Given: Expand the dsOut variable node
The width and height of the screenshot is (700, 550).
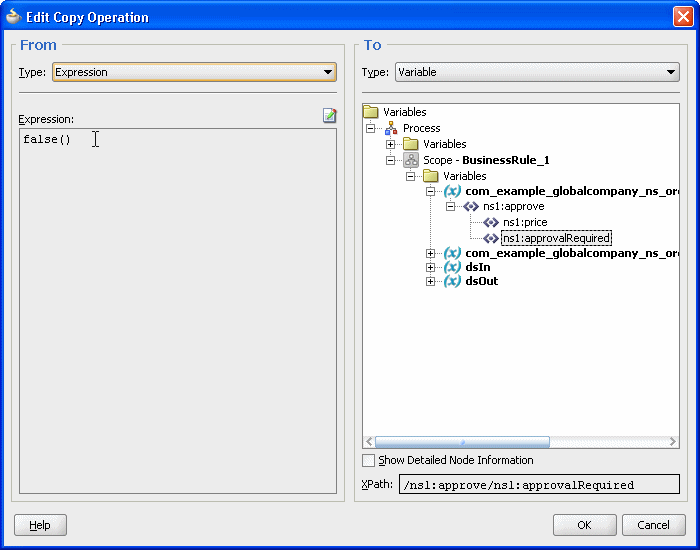Looking at the screenshot, I should point(430,281).
